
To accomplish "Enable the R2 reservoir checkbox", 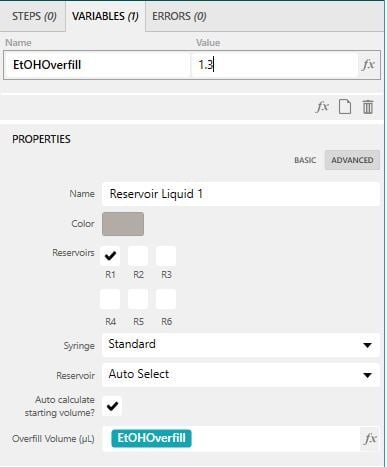I will 138,256.
